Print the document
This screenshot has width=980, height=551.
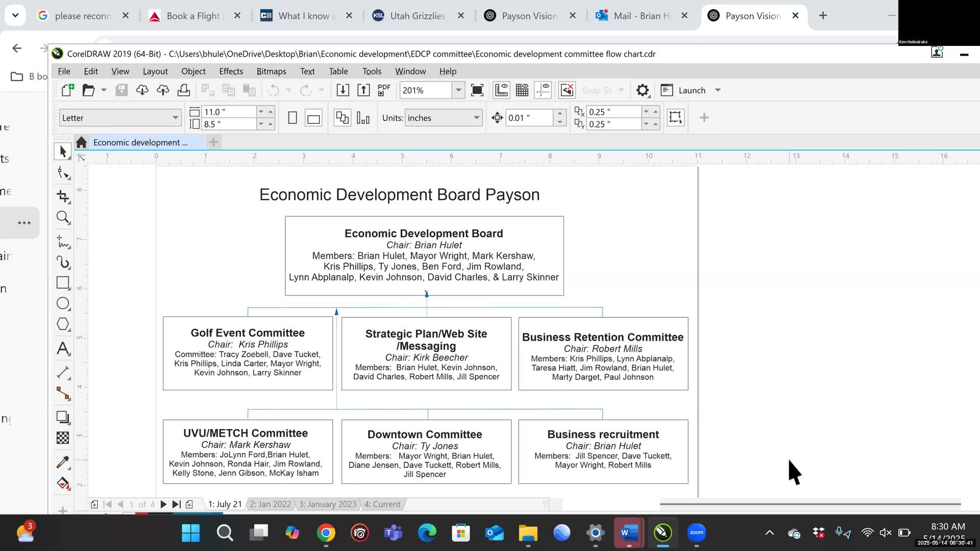(184, 90)
